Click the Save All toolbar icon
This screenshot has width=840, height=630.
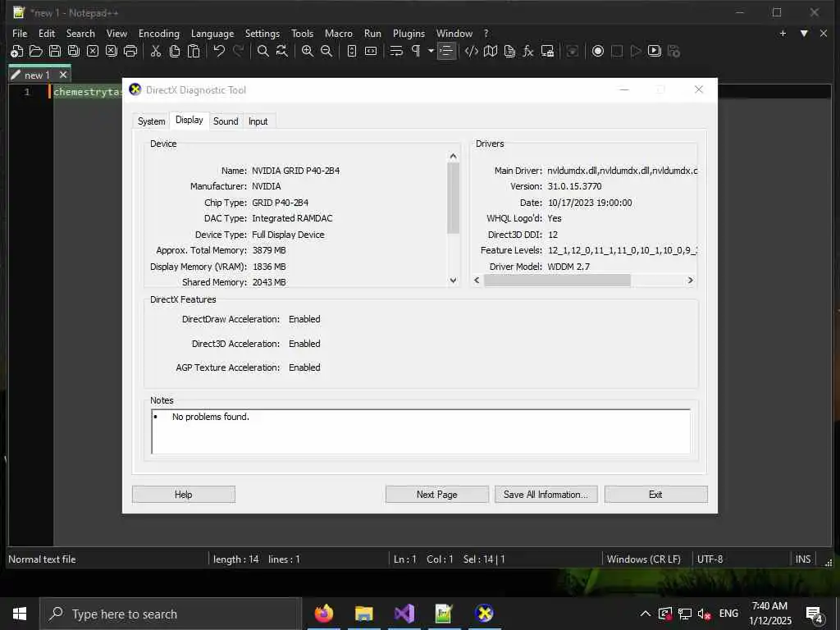tap(73, 52)
